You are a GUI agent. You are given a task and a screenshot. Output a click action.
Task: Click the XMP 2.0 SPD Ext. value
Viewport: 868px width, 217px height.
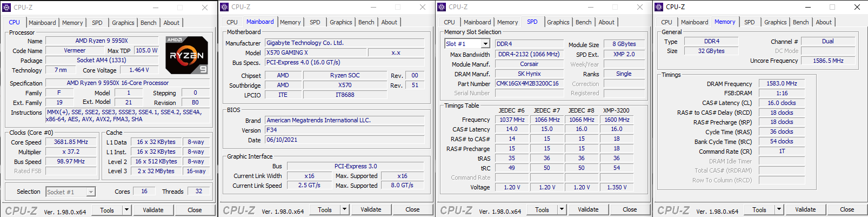click(x=624, y=54)
